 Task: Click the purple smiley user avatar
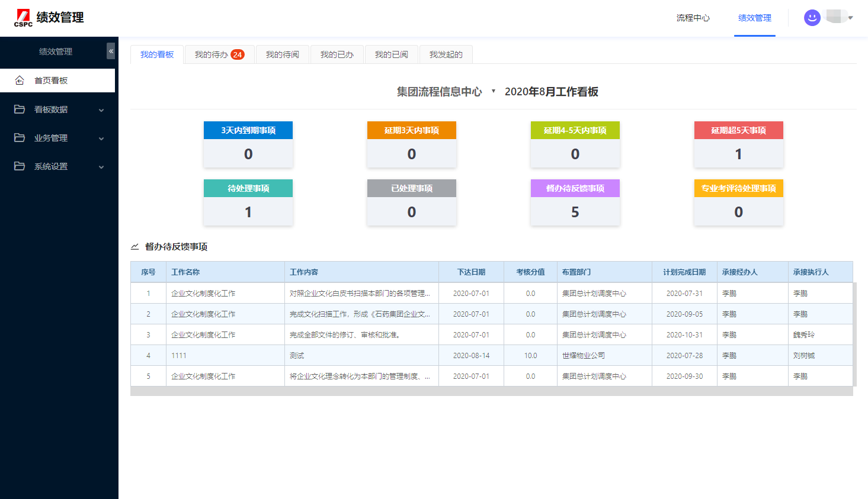[812, 18]
